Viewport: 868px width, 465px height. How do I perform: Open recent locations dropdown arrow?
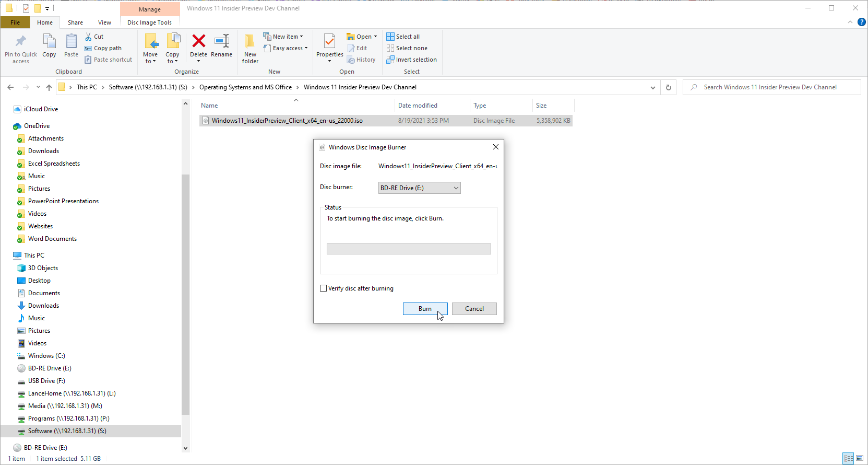click(x=39, y=87)
